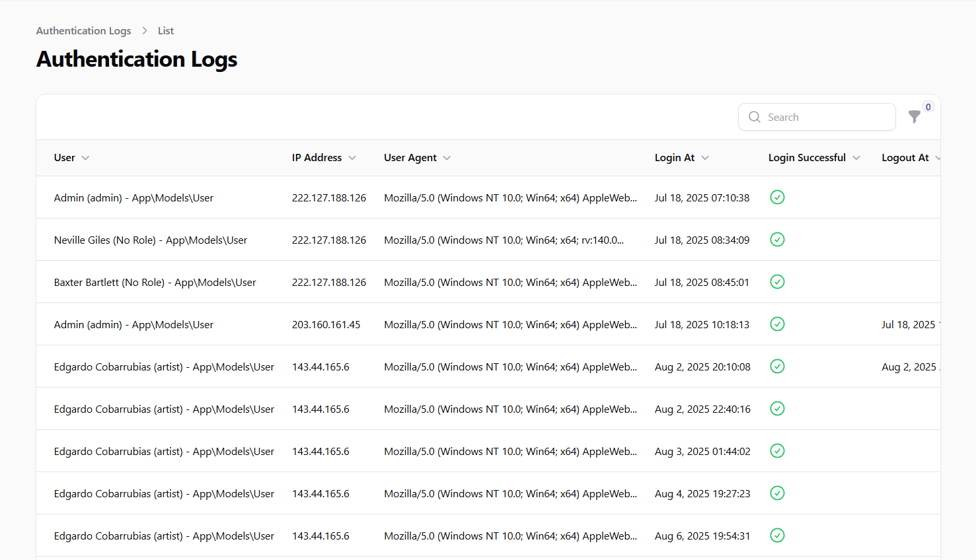Sort the table using the Login At chevron

[x=705, y=157]
